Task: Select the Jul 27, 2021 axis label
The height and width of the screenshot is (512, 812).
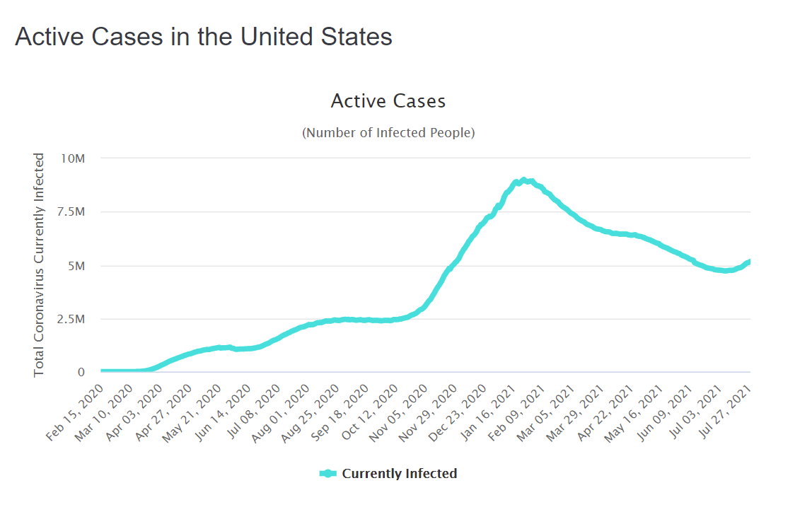Action: pyautogui.click(x=724, y=412)
